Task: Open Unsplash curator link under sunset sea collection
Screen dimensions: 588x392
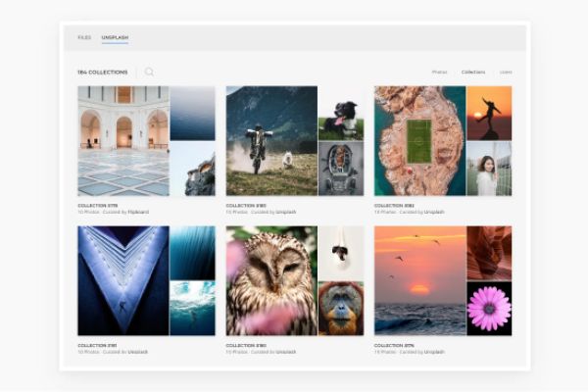Action: (x=434, y=352)
